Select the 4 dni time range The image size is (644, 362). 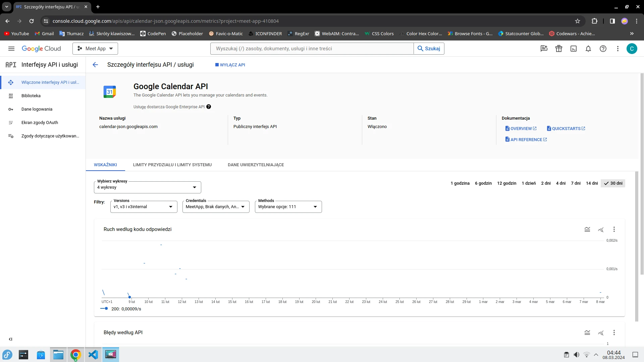561,183
